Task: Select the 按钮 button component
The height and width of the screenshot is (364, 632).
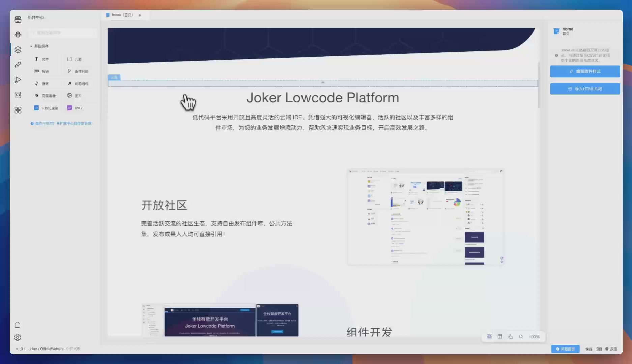Action: point(42,71)
